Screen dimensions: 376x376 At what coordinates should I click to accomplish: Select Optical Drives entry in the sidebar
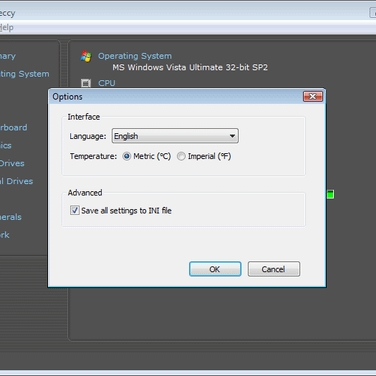16,181
